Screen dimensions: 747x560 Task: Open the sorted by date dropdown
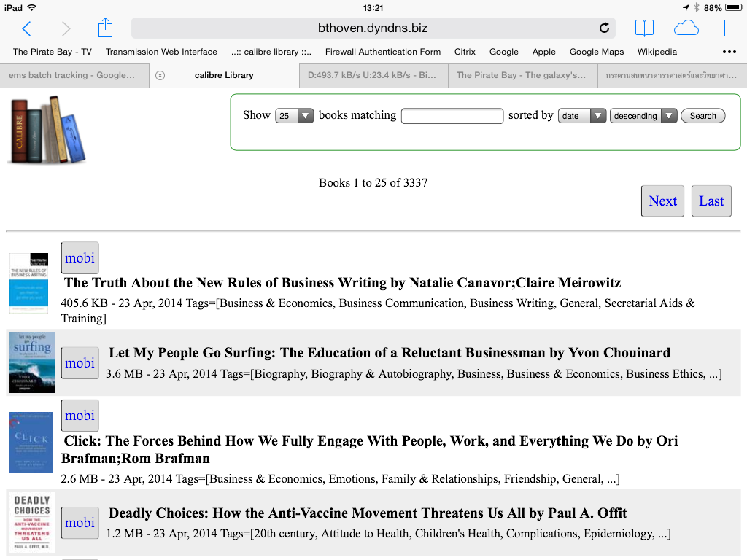(x=582, y=116)
